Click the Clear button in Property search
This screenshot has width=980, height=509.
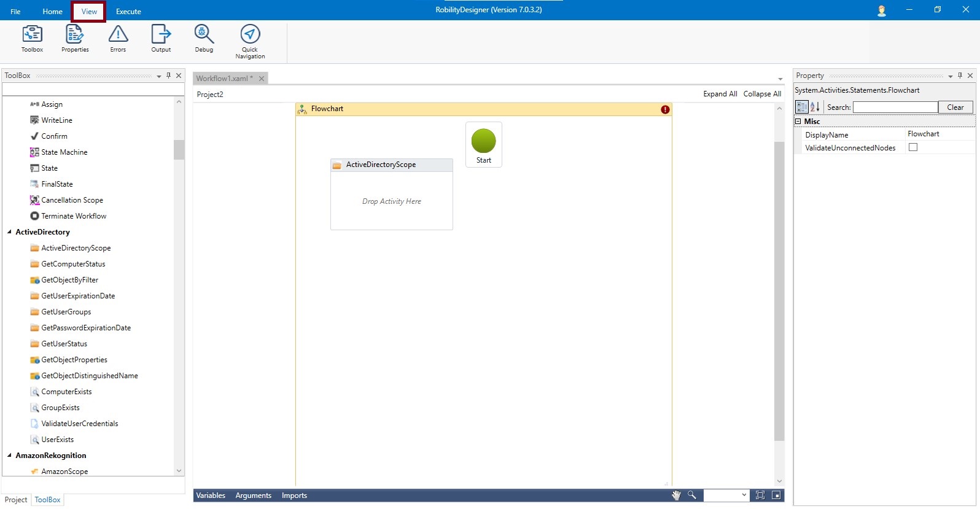click(955, 107)
